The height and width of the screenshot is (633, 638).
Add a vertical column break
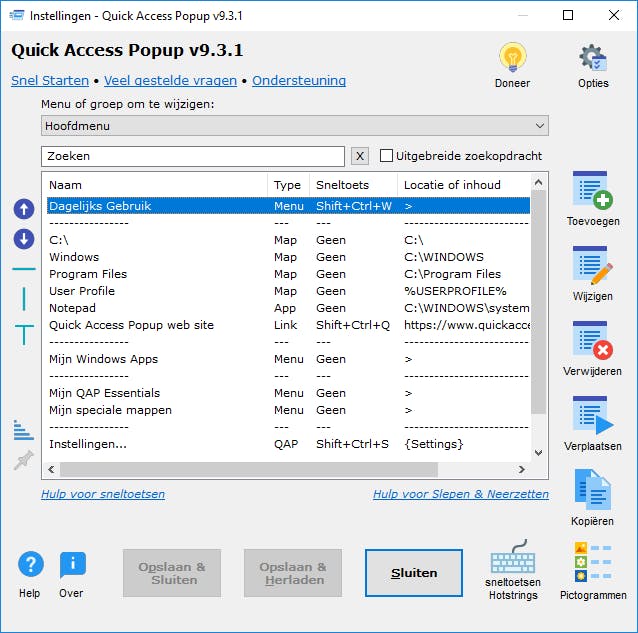(x=24, y=299)
